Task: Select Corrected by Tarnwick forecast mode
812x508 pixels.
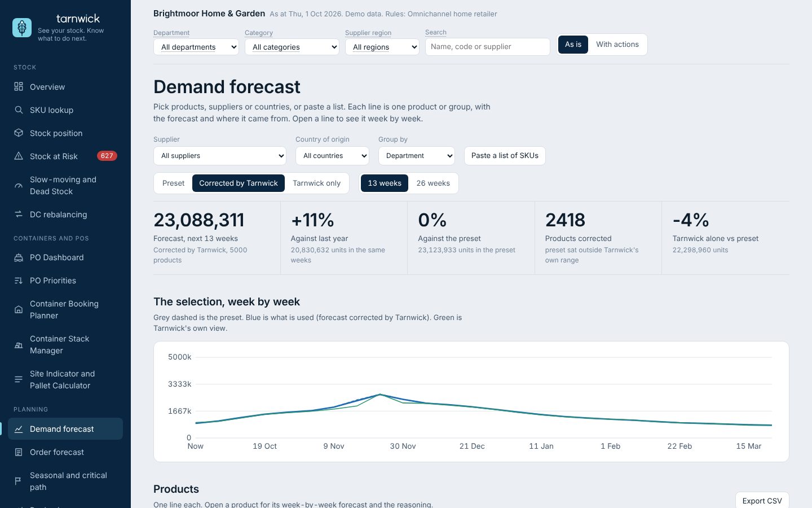Action: tap(239, 183)
